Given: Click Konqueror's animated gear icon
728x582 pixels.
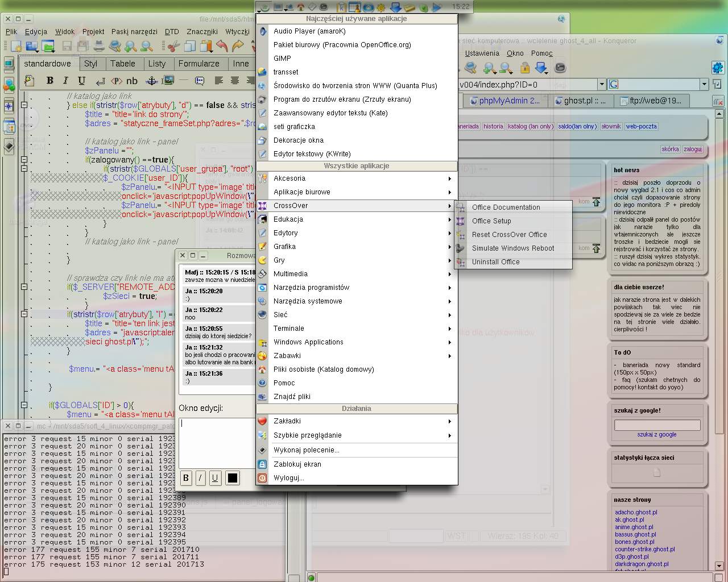Looking at the screenshot, I should coord(718,68).
